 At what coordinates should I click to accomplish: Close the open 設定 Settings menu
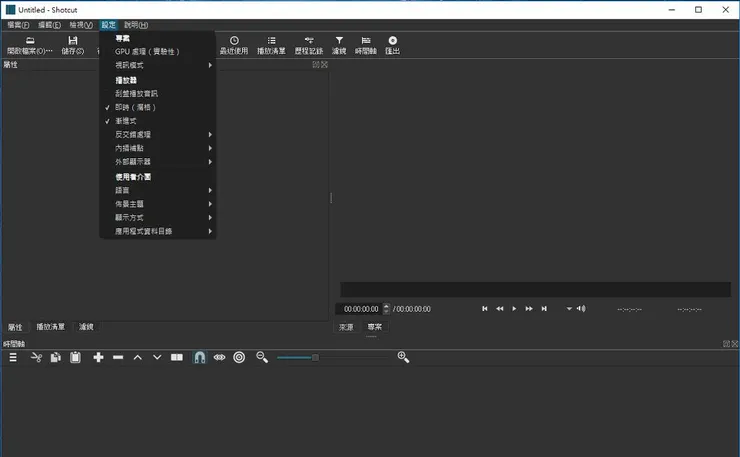108,25
